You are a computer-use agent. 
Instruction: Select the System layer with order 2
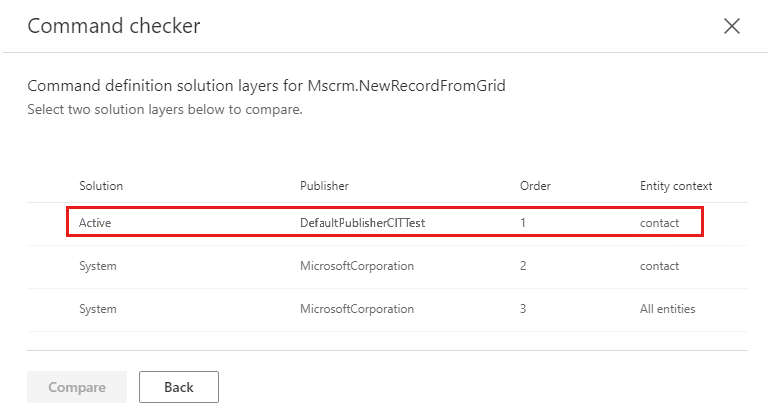pyautogui.click(x=98, y=266)
